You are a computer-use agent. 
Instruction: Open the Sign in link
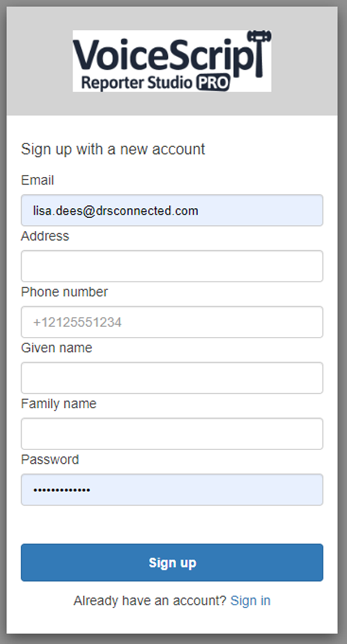[251, 600]
